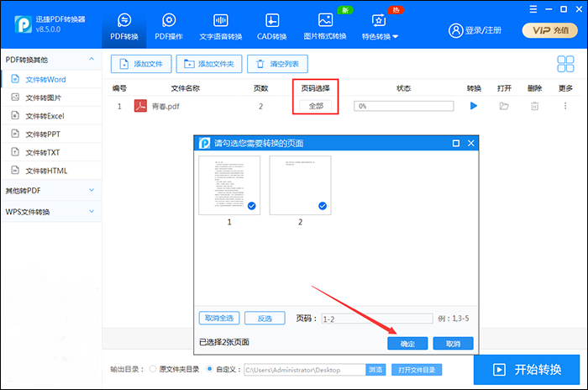Select 自定义 radio button
The image size is (588, 390).
coord(210,369)
